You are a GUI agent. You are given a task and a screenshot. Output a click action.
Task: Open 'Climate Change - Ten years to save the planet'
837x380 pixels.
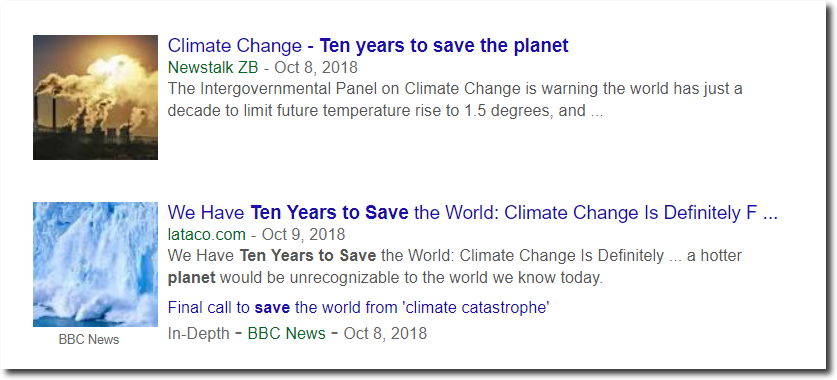[368, 45]
